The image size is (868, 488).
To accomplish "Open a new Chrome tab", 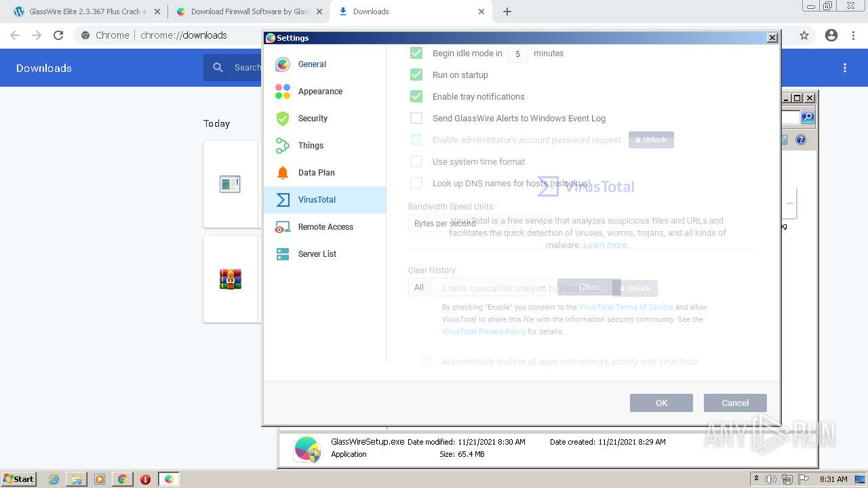I will tap(507, 12).
